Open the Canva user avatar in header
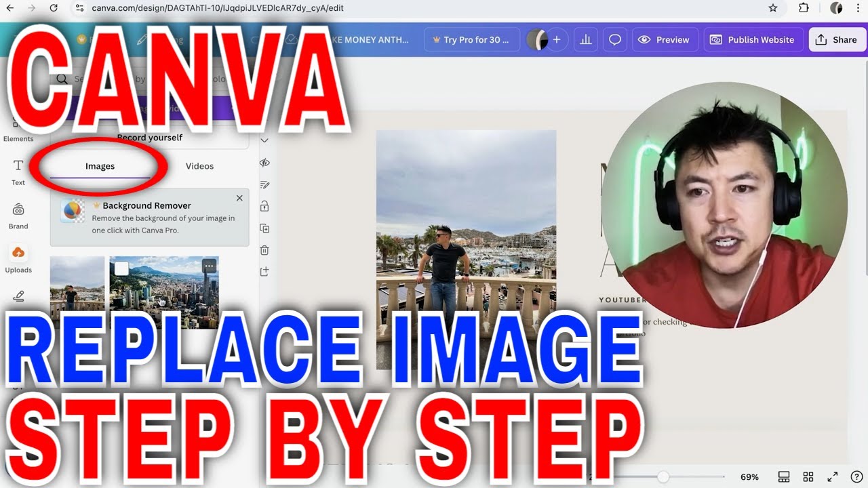868x488 pixels. 536,40
